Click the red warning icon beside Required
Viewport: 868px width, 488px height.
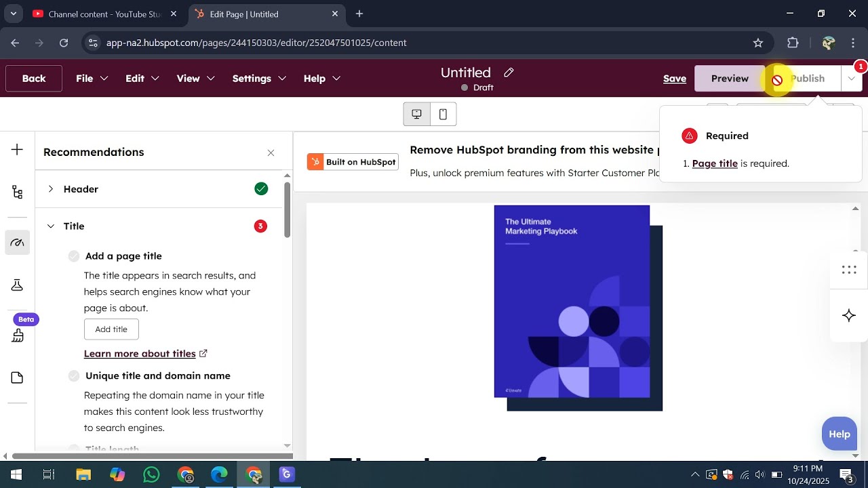click(x=690, y=136)
